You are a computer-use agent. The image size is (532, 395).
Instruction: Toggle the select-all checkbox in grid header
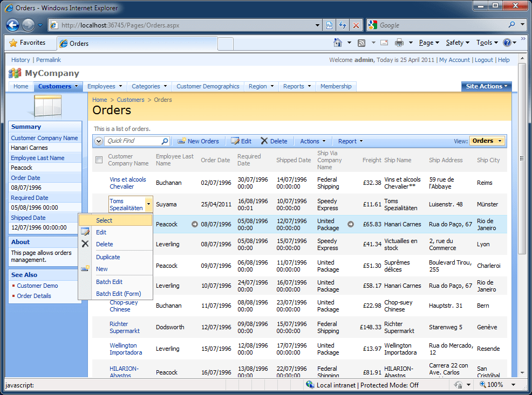[x=99, y=160]
